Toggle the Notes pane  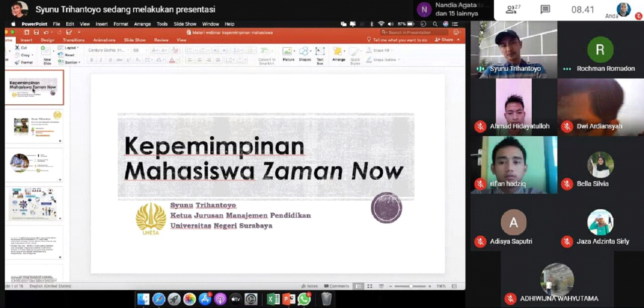click(310, 286)
